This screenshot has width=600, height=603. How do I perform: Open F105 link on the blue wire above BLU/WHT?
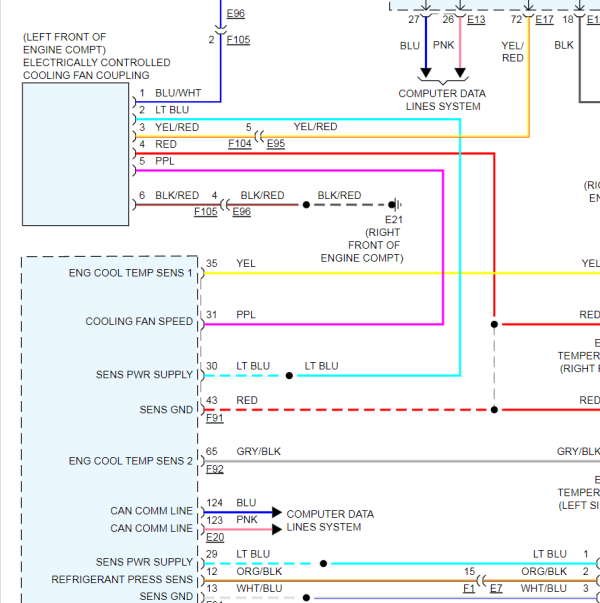[x=238, y=40]
